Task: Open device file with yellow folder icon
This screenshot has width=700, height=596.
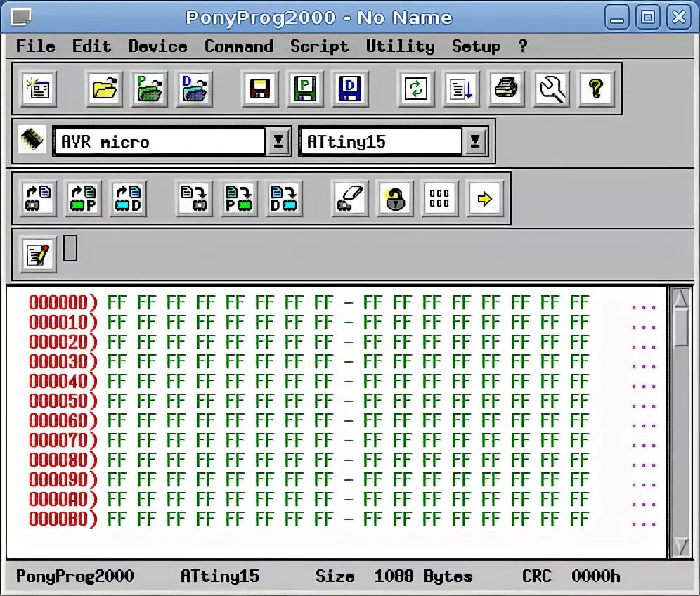Action: (105, 88)
